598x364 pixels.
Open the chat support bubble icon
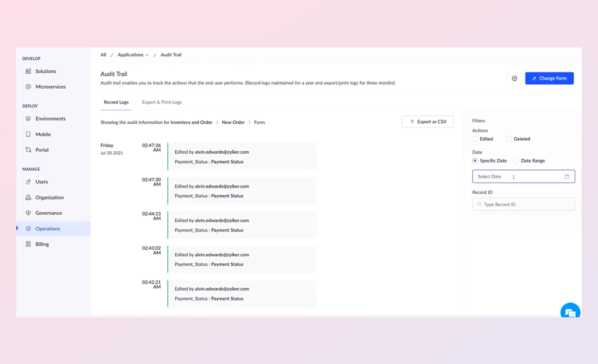[x=570, y=312]
